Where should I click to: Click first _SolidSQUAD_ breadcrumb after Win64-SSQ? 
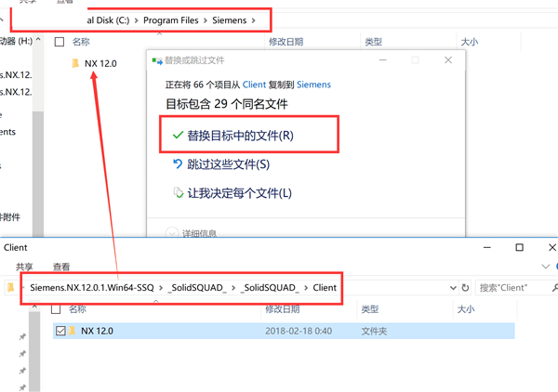pos(197,288)
